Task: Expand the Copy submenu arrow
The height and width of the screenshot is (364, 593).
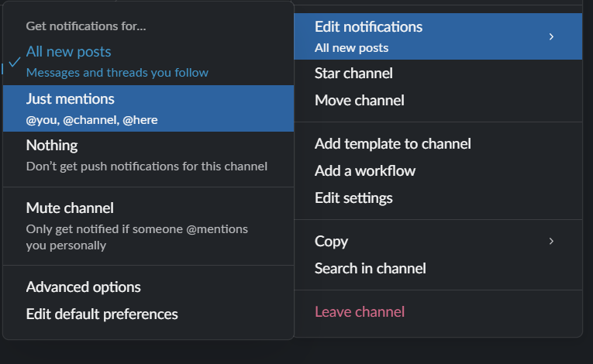Action: point(551,242)
